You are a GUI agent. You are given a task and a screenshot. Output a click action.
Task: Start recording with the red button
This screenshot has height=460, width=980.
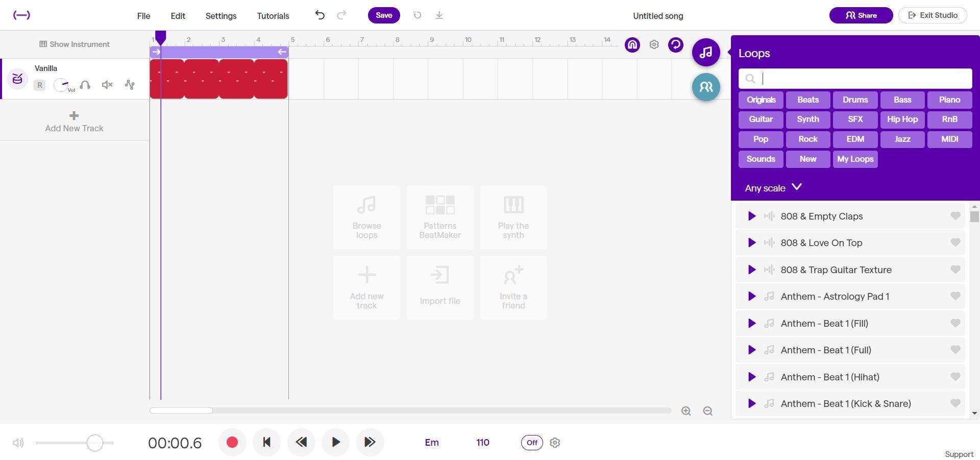(x=232, y=442)
